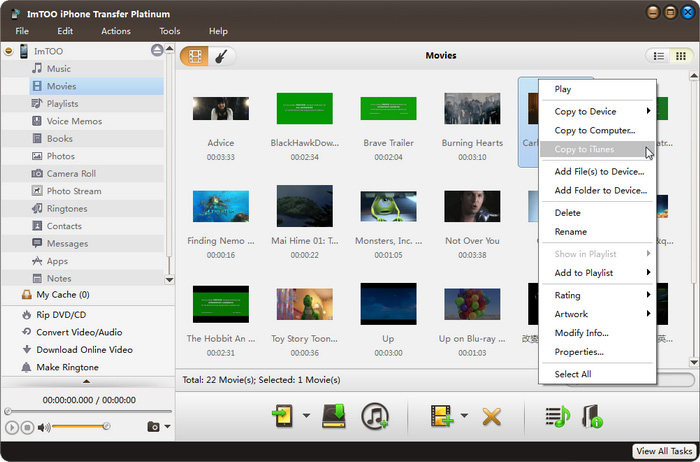Viewport: 700px width, 462px height.
Task: Click the file info toolbar icon
Action: (592, 416)
